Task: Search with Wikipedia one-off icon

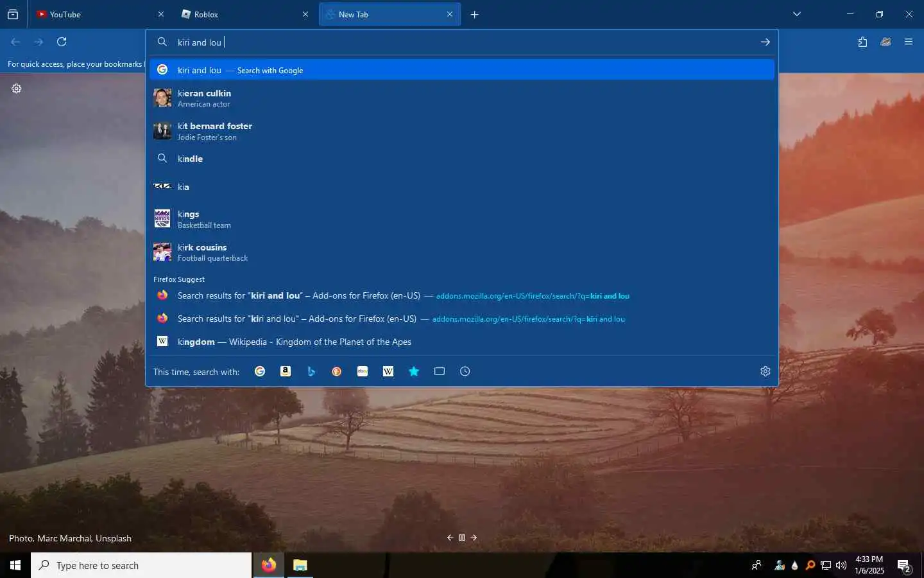Action: point(388,371)
